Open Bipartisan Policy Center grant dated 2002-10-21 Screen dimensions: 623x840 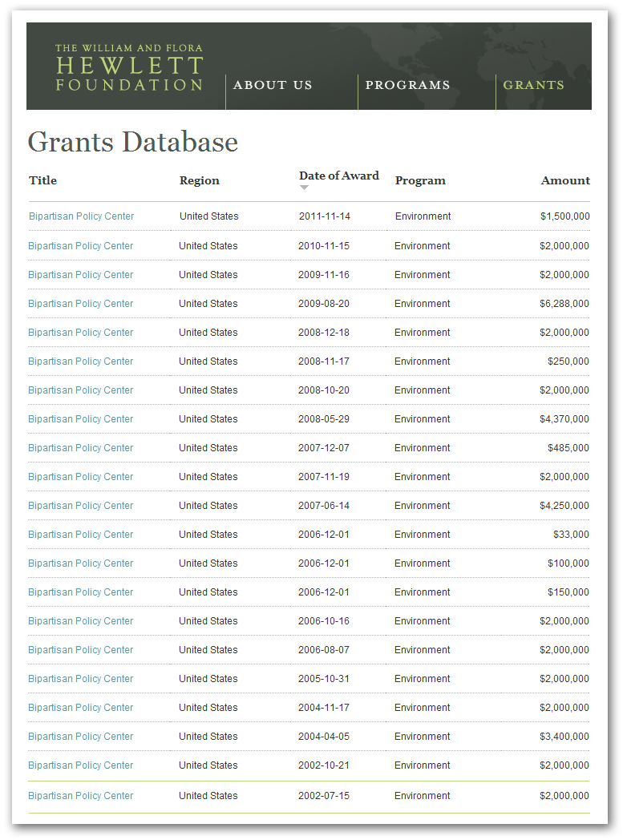[80, 766]
